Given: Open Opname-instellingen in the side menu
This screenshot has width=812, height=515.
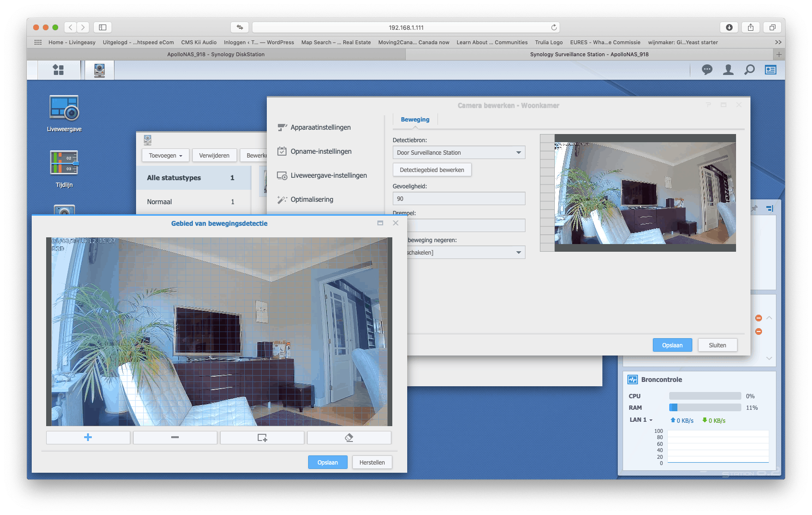Looking at the screenshot, I should pos(321,151).
